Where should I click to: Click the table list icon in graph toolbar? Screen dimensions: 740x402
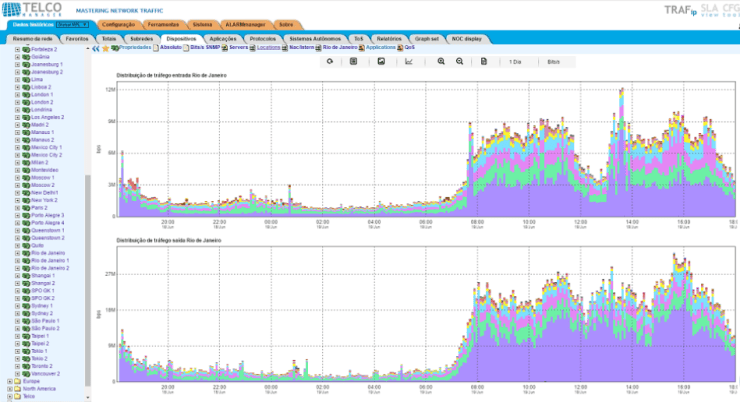(x=353, y=61)
